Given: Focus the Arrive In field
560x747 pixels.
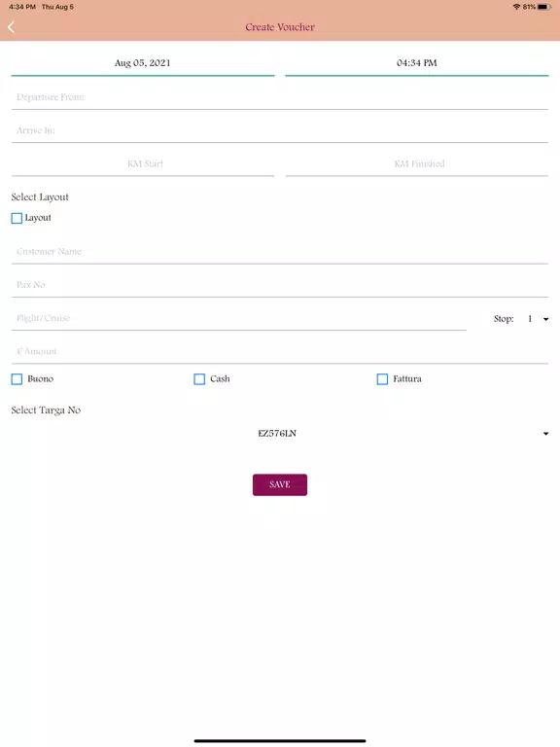Looking at the screenshot, I should pos(280,131).
